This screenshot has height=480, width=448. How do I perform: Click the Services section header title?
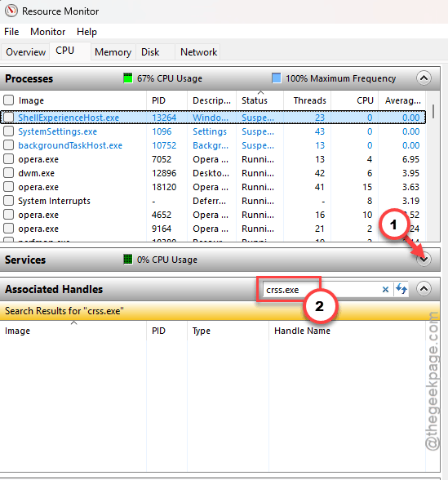[x=25, y=260]
